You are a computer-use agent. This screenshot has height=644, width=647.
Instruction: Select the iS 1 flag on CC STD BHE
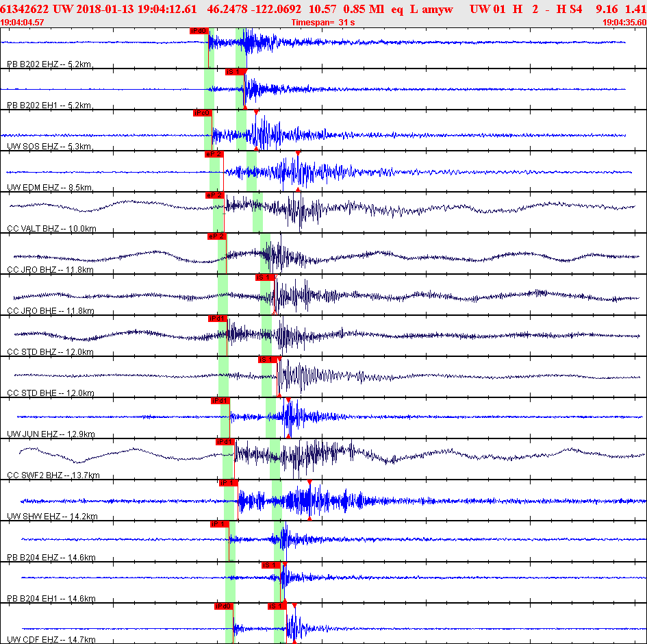pos(268,360)
